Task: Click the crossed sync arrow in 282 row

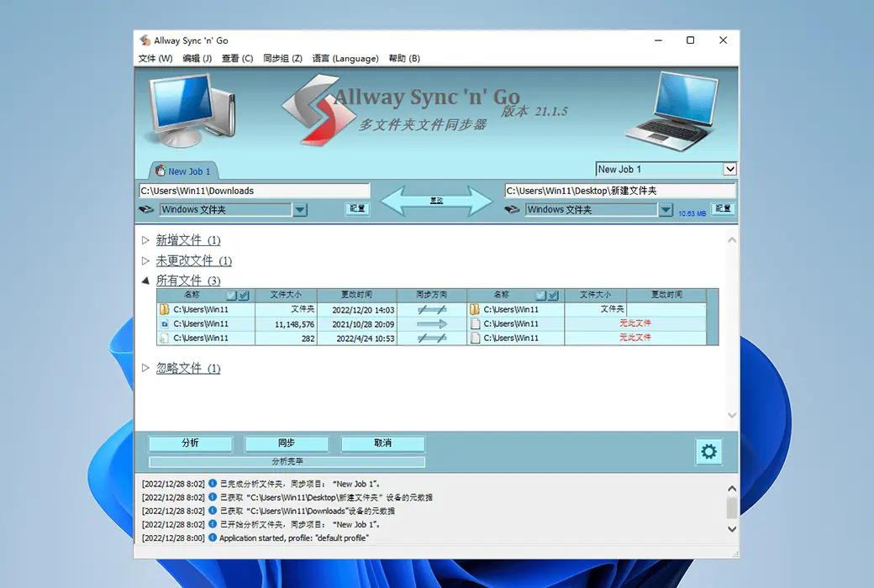Action: 432,338
